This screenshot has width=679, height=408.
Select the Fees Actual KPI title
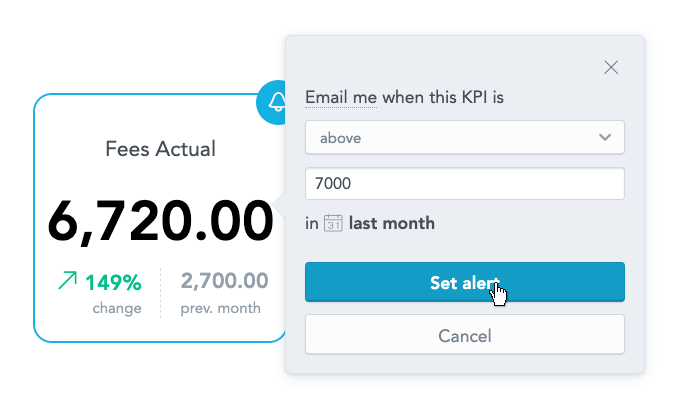(x=160, y=149)
